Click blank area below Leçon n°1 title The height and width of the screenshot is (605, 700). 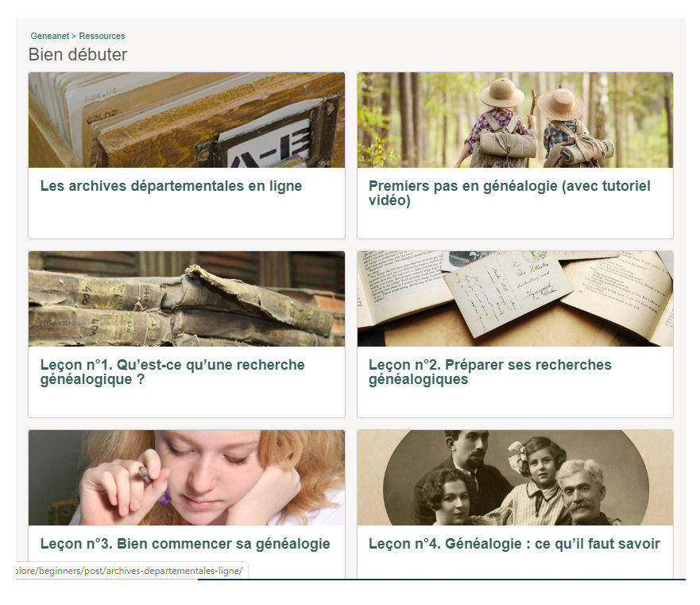(187, 402)
